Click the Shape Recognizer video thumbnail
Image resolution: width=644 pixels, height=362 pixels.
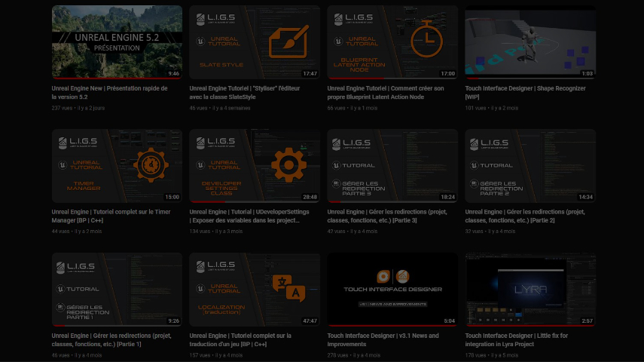point(530,42)
